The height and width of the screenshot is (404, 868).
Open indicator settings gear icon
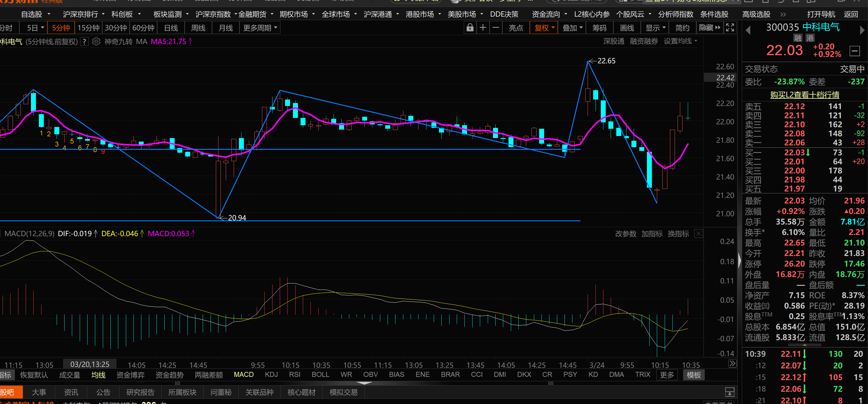coord(96,41)
